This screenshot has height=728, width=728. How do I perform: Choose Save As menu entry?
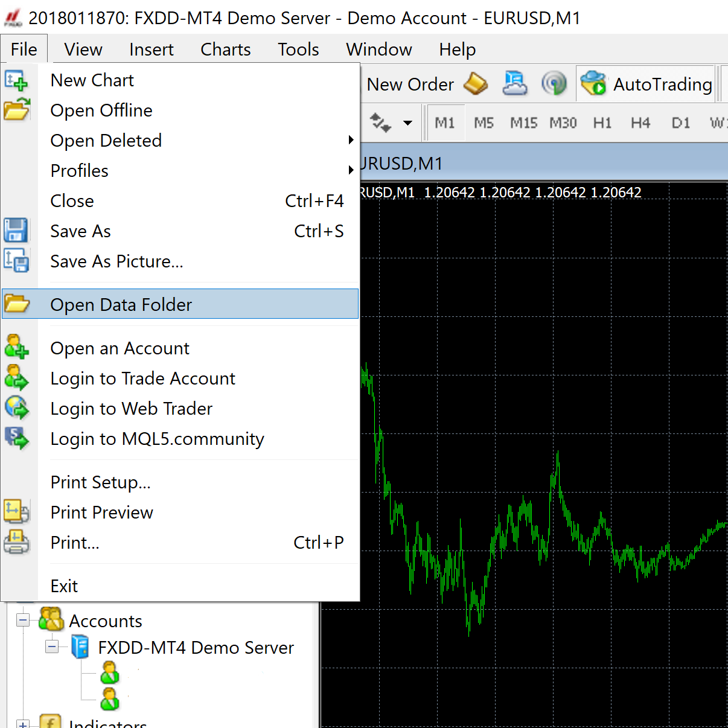click(x=180, y=231)
